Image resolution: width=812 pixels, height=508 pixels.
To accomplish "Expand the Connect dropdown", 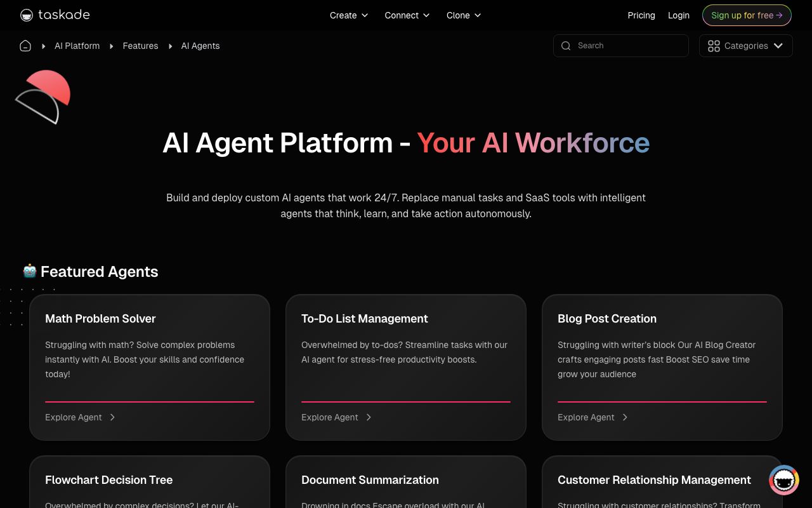I will click(407, 15).
